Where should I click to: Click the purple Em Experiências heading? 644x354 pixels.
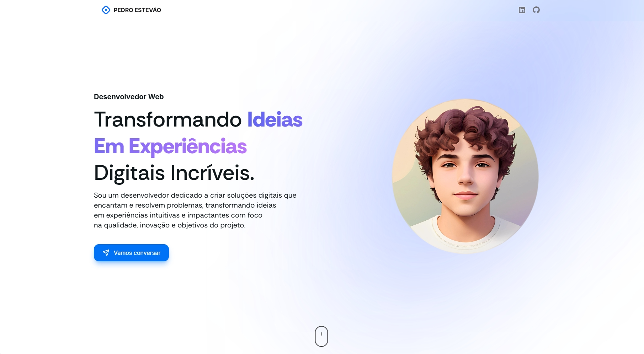point(170,146)
